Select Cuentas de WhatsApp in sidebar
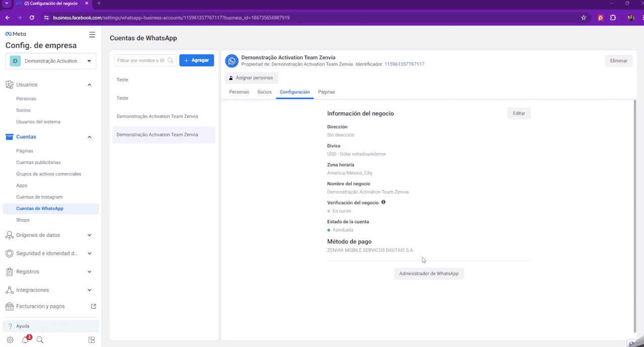 51,209
